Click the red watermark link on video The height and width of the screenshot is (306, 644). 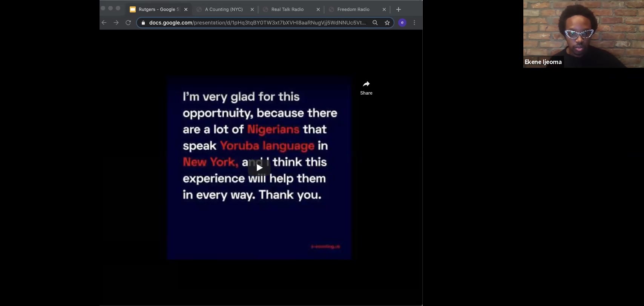[325, 246]
